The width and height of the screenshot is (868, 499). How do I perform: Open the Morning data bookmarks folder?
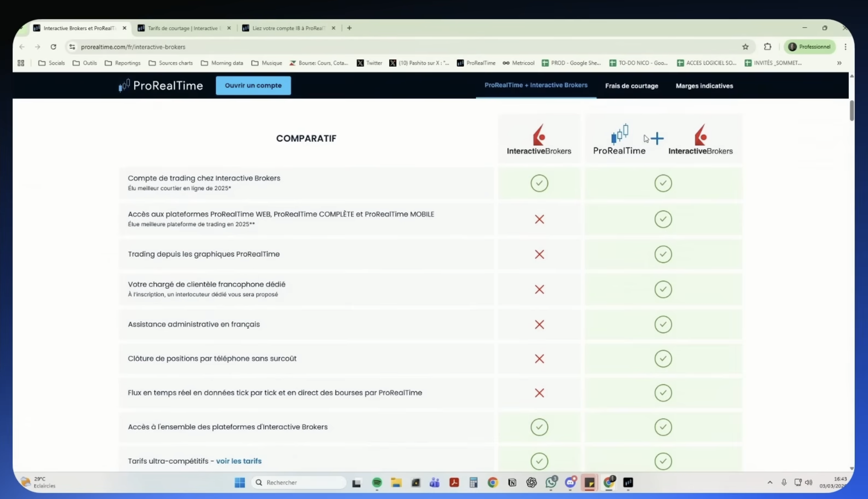[222, 63]
